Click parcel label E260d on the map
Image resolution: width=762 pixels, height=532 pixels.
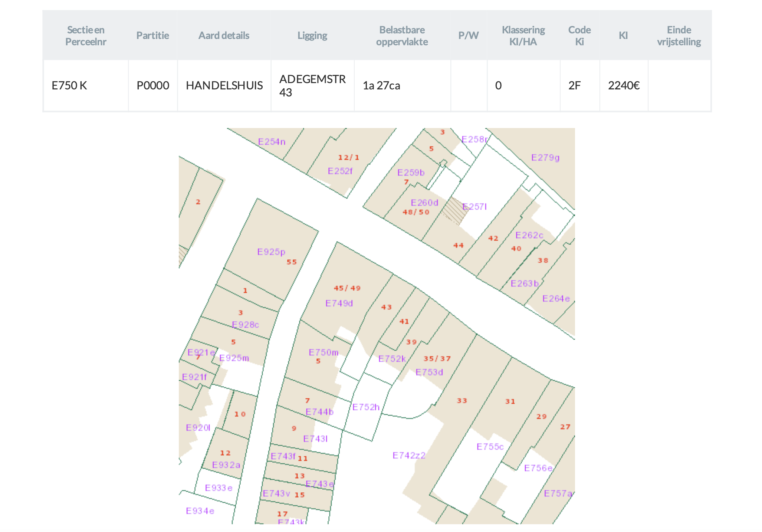click(424, 203)
